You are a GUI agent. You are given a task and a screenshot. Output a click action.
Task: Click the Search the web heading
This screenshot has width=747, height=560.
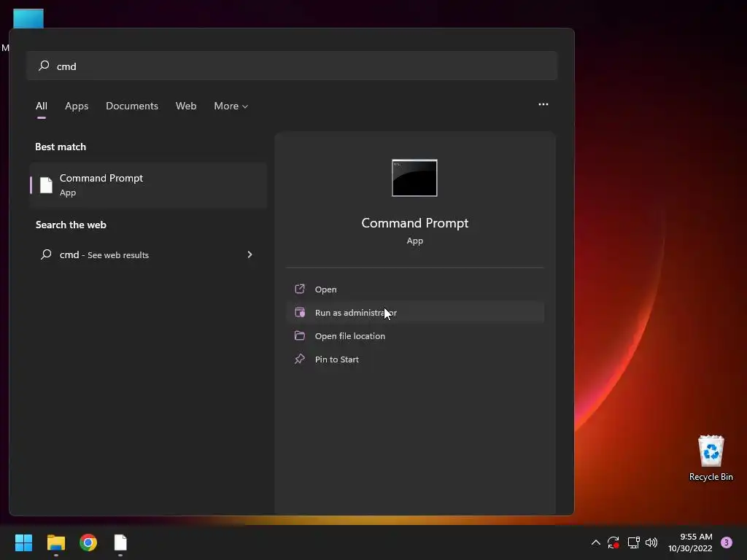[x=71, y=225]
